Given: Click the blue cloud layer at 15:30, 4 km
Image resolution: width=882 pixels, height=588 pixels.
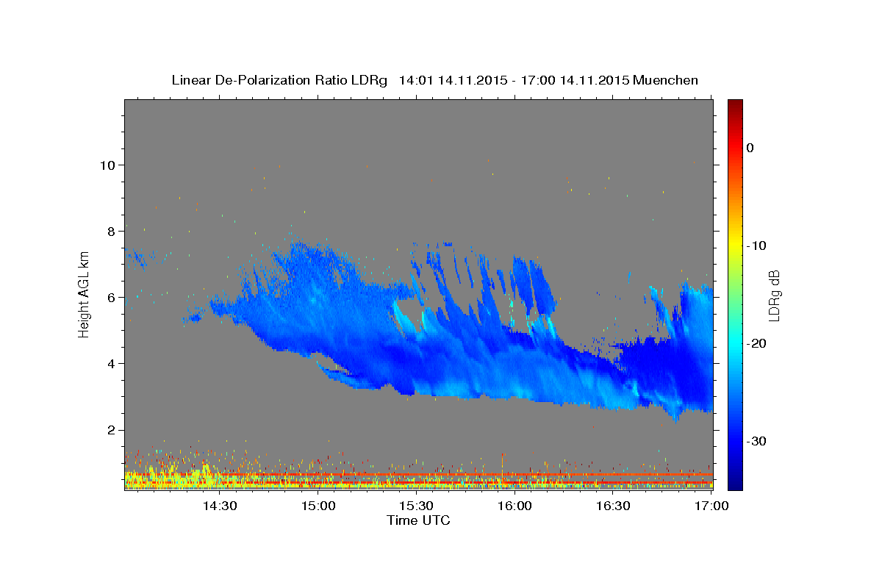Looking at the screenshot, I should tap(417, 363).
